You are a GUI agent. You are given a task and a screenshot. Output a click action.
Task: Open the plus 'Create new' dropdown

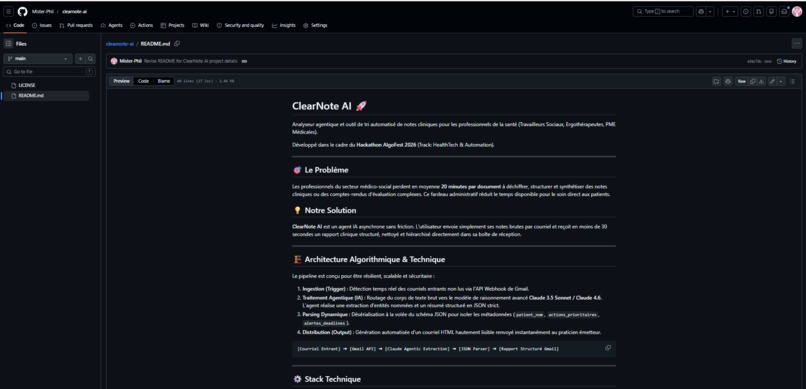tap(730, 11)
